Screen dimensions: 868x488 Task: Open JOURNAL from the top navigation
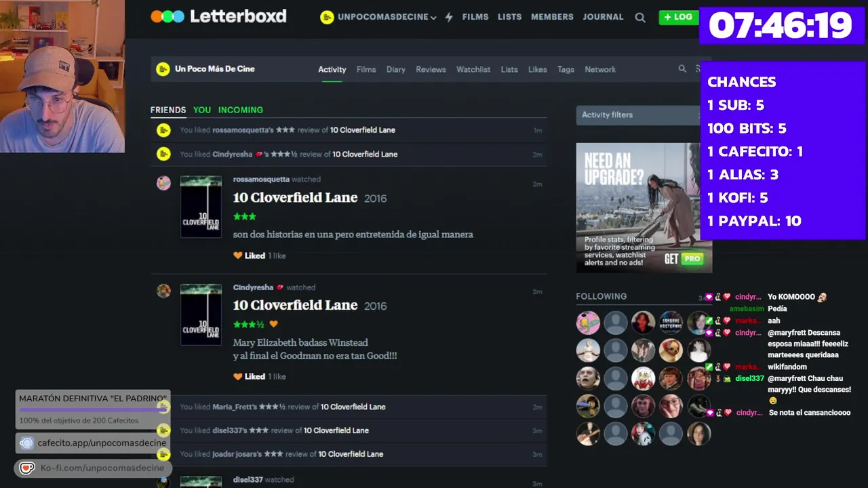click(603, 17)
